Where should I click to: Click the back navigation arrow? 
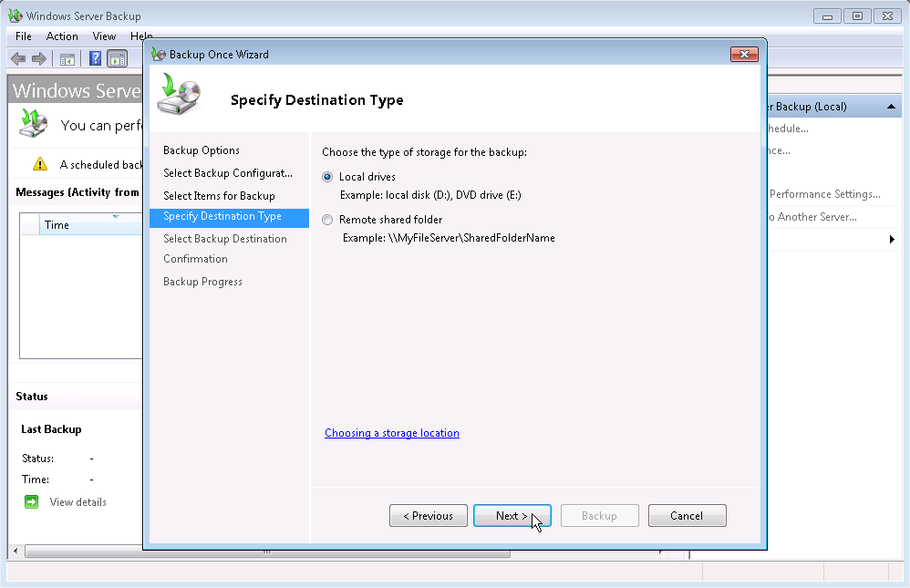click(x=17, y=58)
